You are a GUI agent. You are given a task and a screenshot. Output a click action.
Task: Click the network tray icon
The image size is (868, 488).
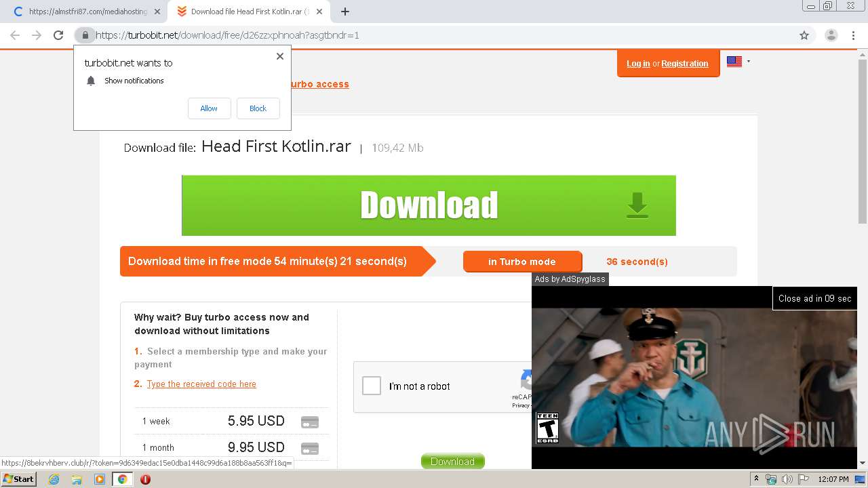[x=771, y=479]
